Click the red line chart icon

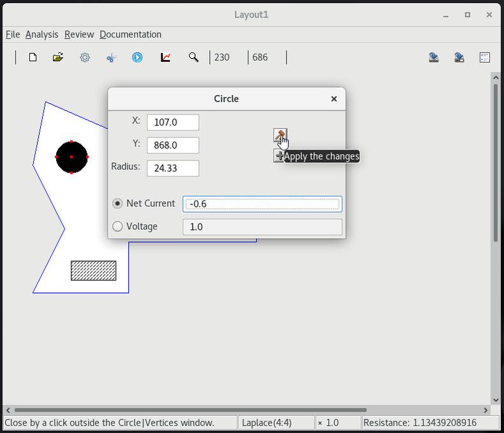tap(165, 57)
